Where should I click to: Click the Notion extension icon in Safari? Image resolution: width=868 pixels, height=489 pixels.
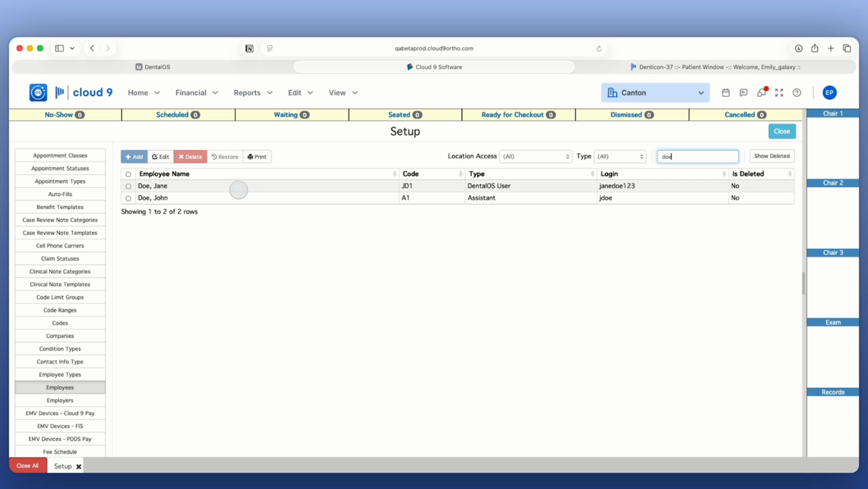click(x=249, y=48)
